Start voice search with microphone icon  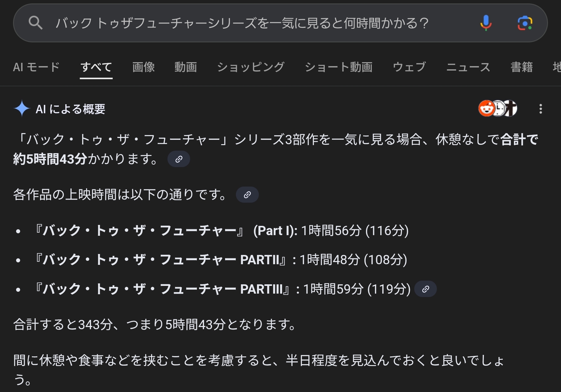(486, 23)
